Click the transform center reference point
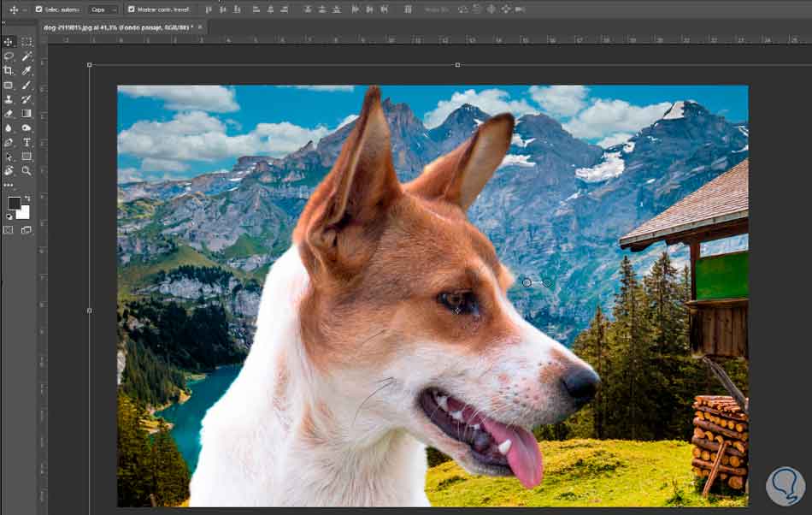 (457, 311)
